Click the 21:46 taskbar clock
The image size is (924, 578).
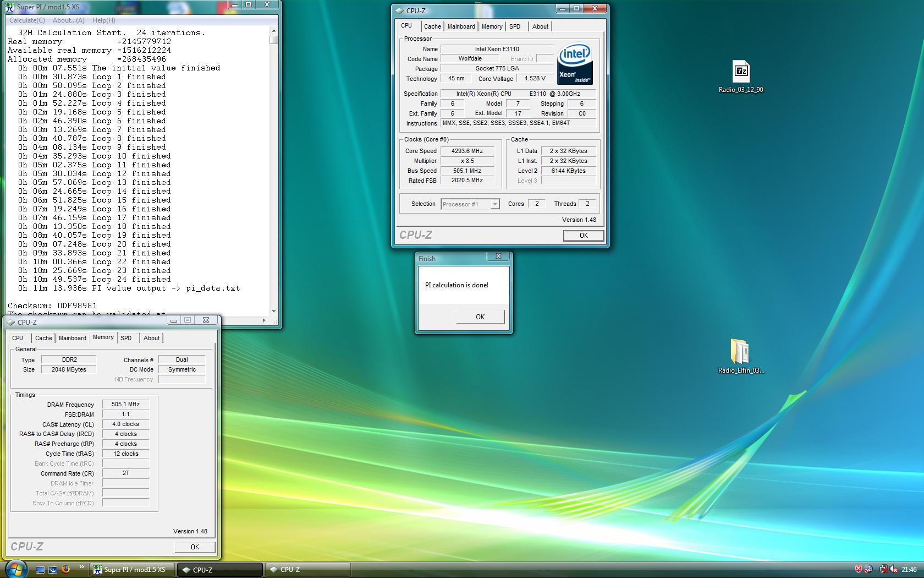click(x=909, y=570)
